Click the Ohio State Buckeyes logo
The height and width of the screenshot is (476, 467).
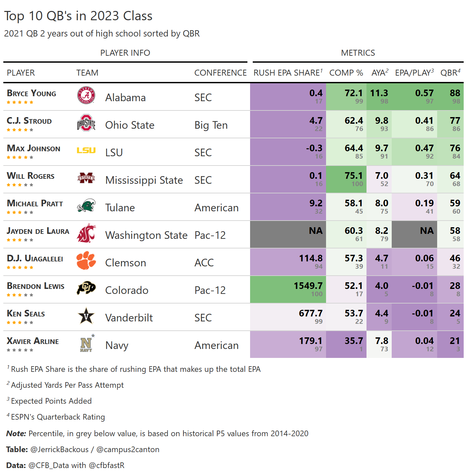coord(86,123)
